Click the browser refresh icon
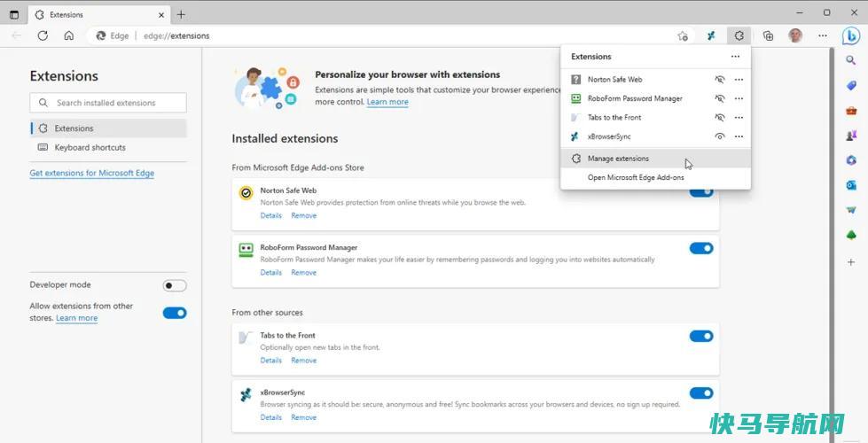This screenshot has width=868, height=443. click(x=43, y=36)
